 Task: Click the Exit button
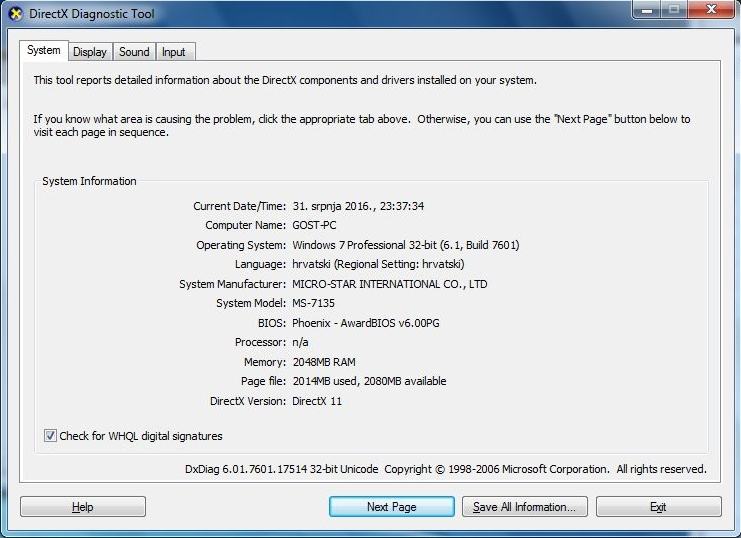coord(658,507)
